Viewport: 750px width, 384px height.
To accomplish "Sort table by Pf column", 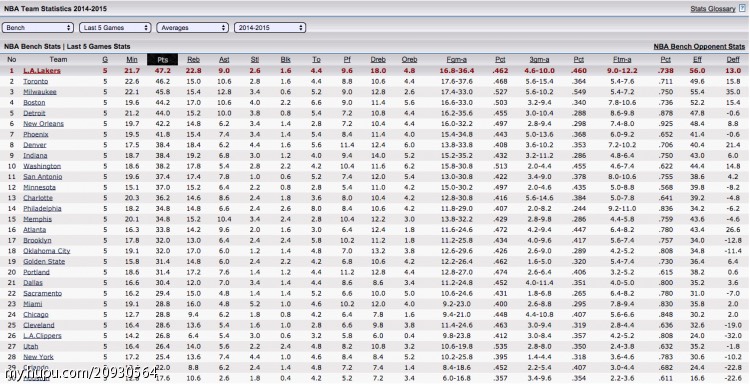I will [x=347, y=59].
